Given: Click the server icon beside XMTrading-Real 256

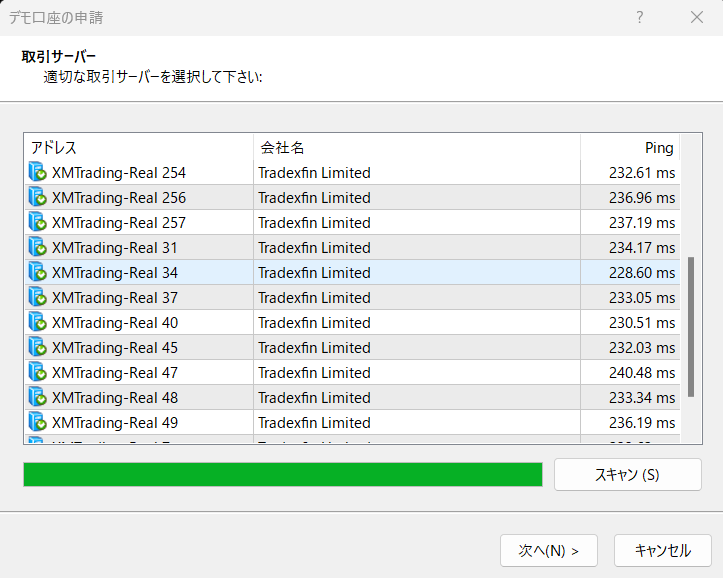Looking at the screenshot, I should pos(37,196).
